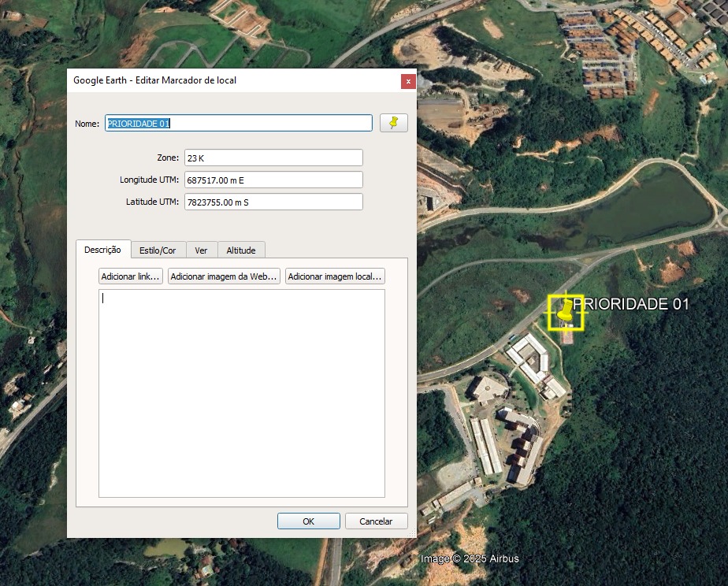The image size is (728, 586).
Task: Show the Altitude tab
Action: pyautogui.click(x=241, y=250)
